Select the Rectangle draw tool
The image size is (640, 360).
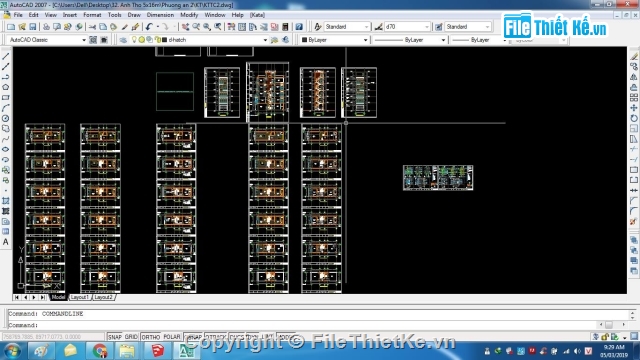point(6,98)
